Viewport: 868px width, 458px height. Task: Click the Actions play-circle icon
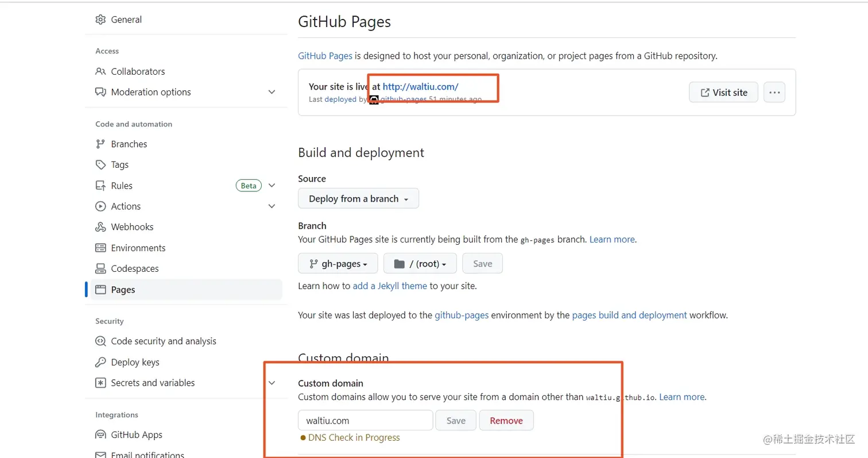100,206
